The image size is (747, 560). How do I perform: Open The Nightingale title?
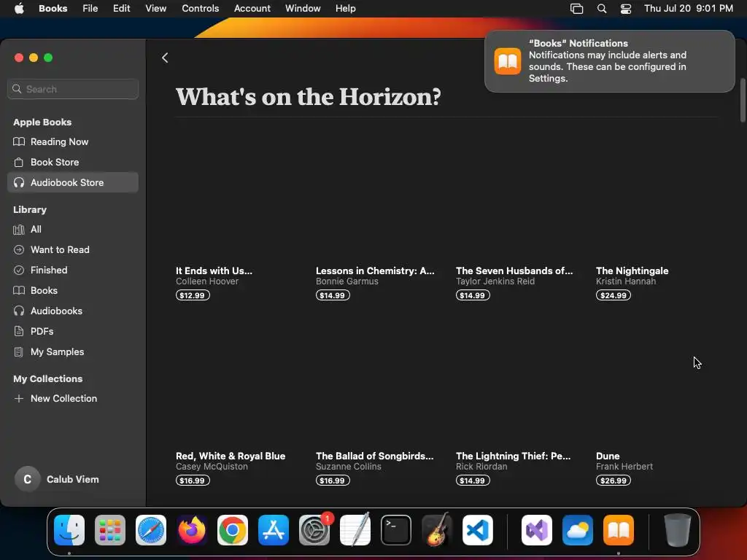pos(632,271)
